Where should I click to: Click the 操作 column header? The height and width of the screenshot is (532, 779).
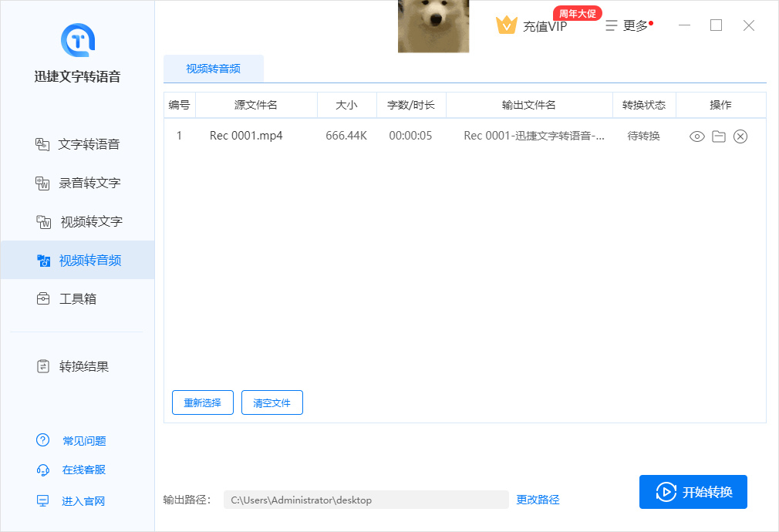click(x=720, y=105)
